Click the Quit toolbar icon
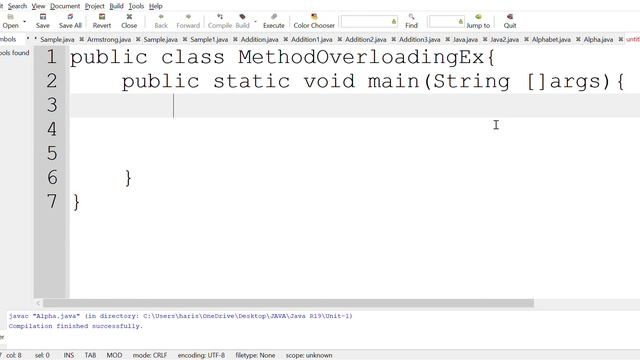The height and width of the screenshot is (360, 640). (x=510, y=21)
